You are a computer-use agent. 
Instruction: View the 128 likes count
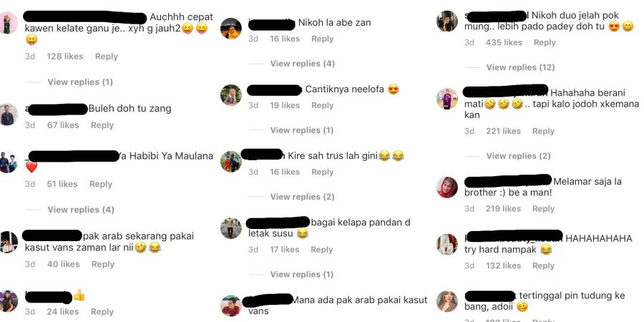pyautogui.click(x=65, y=57)
